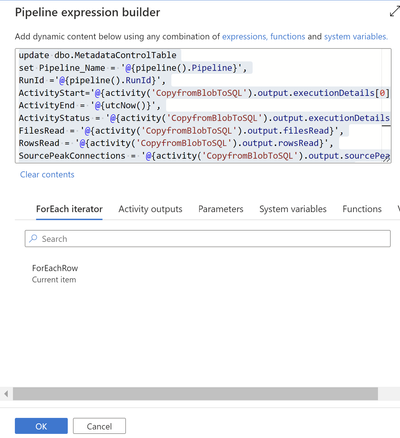Click the ActivityEnd utcNow line
Screen dimensions: 400x438
90,105
